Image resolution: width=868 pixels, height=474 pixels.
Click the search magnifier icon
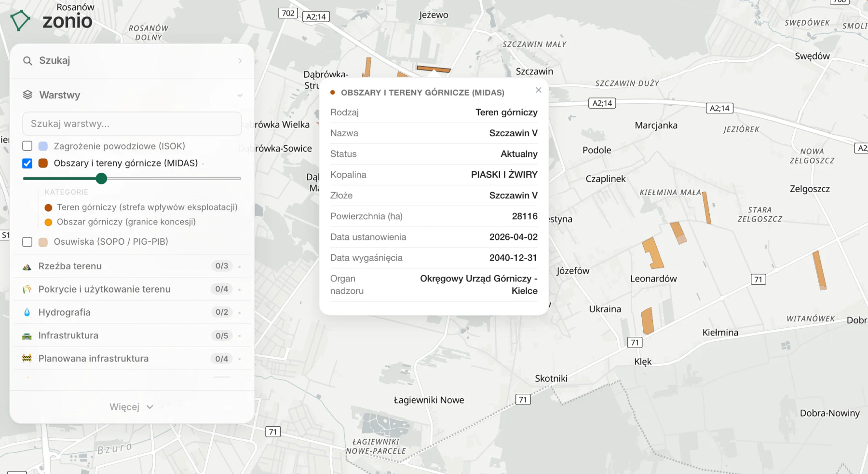(27, 61)
